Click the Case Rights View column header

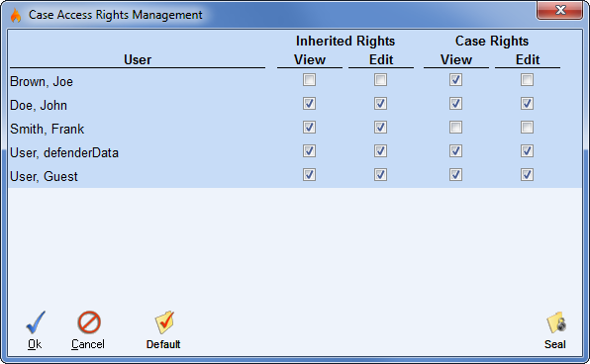[456, 59]
